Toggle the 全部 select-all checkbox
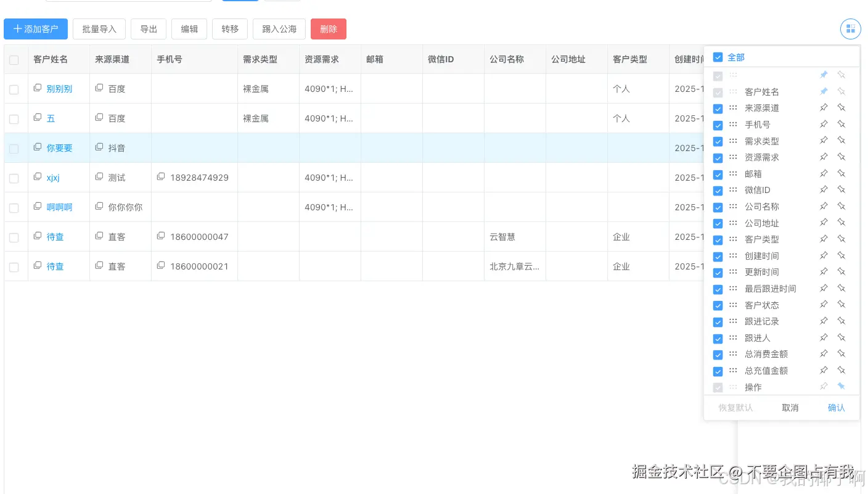Screen dimensions: 868x494 [718, 57]
